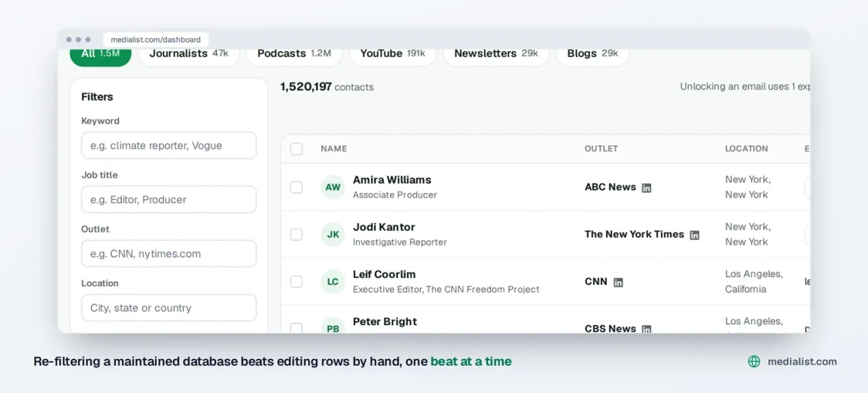Click the LC avatar for Leif Coorlim
Viewport: 868px width, 393px height.
tap(333, 282)
